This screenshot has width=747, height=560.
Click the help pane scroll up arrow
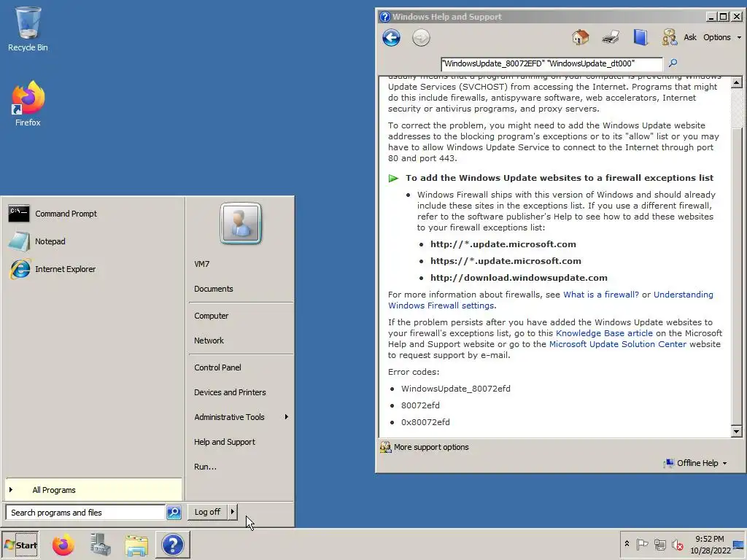736,82
